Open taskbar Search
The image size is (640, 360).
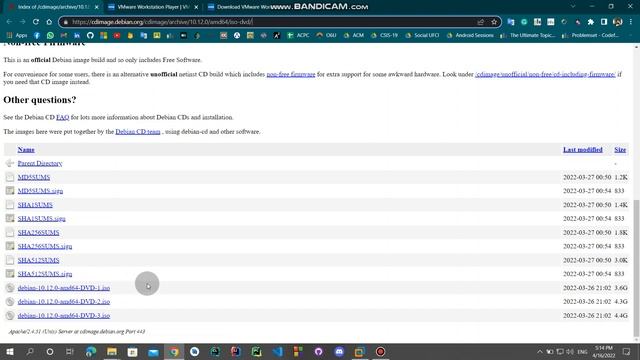(30, 351)
